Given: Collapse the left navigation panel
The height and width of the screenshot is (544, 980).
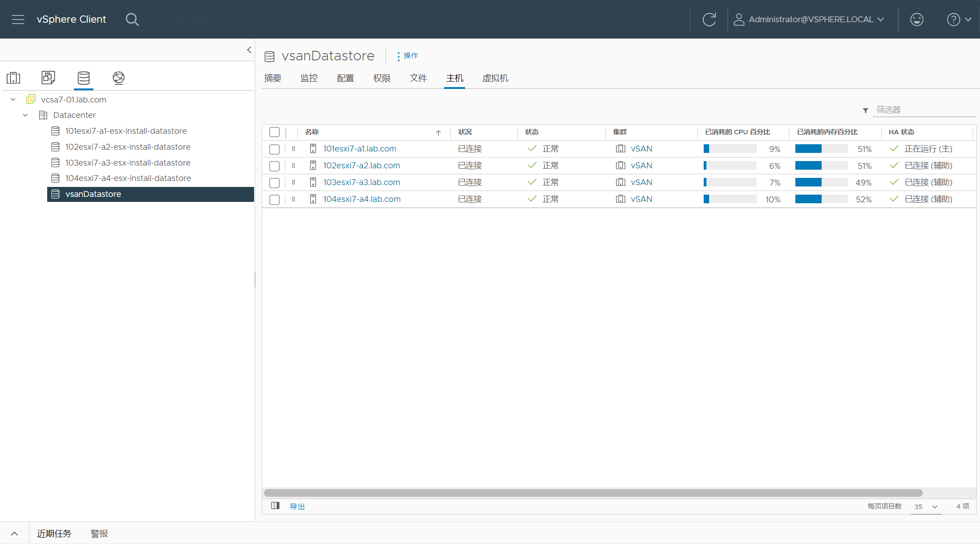Looking at the screenshot, I should click(x=249, y=50).
